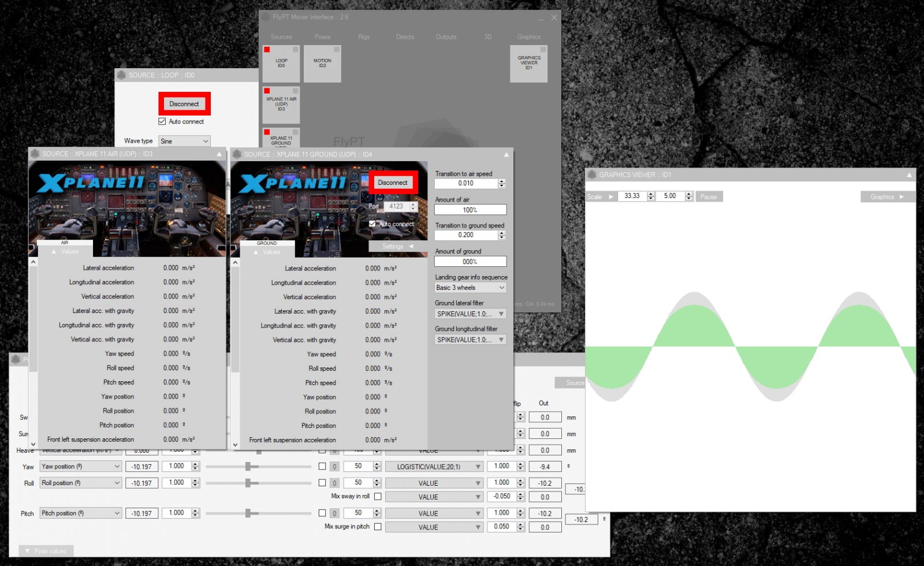Open the Sources menu in FlyPT Mover
The image size is (924, 566).
point(281,37)
